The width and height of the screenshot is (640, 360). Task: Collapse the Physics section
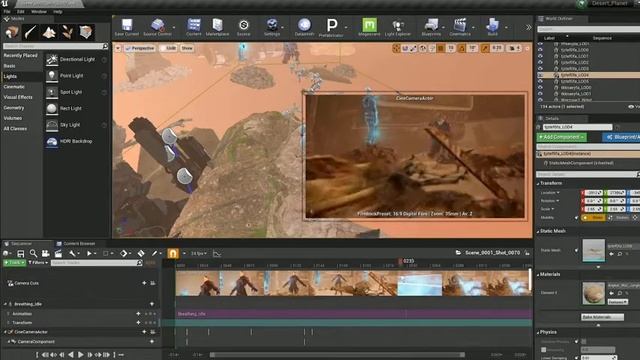point(538,333)
